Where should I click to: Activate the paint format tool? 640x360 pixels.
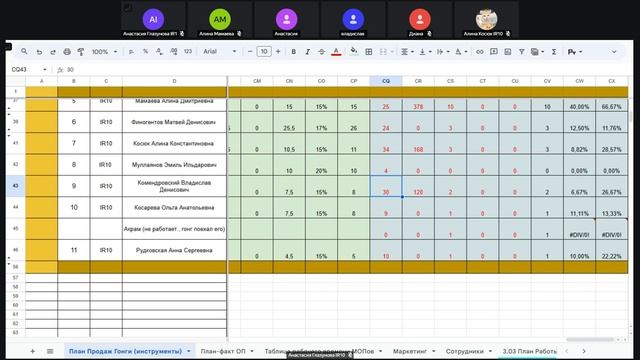[x=81, y=52]
